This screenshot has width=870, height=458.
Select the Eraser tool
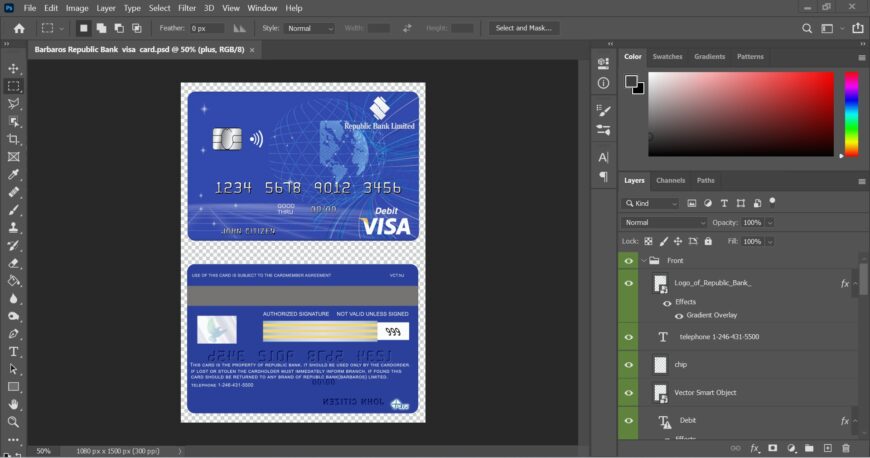click(13, 263)
